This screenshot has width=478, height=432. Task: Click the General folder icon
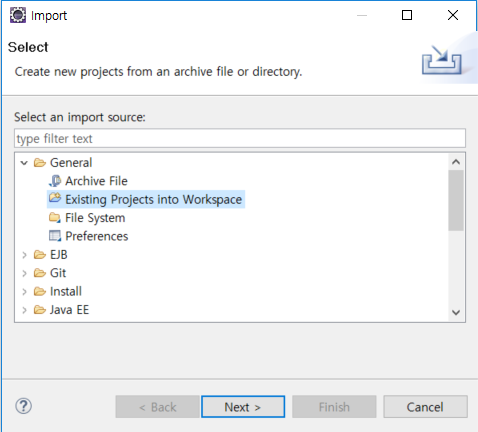coord(40,163)
